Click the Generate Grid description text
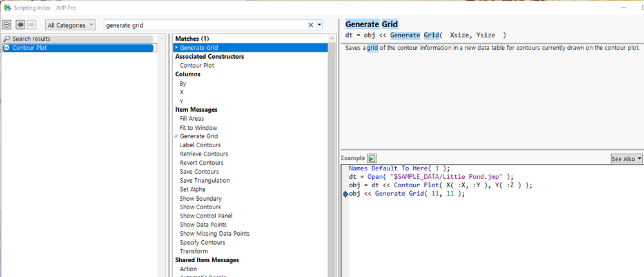The width and height of the screenshot is (644, 277). pyautogui.click(x=493, y=48)
